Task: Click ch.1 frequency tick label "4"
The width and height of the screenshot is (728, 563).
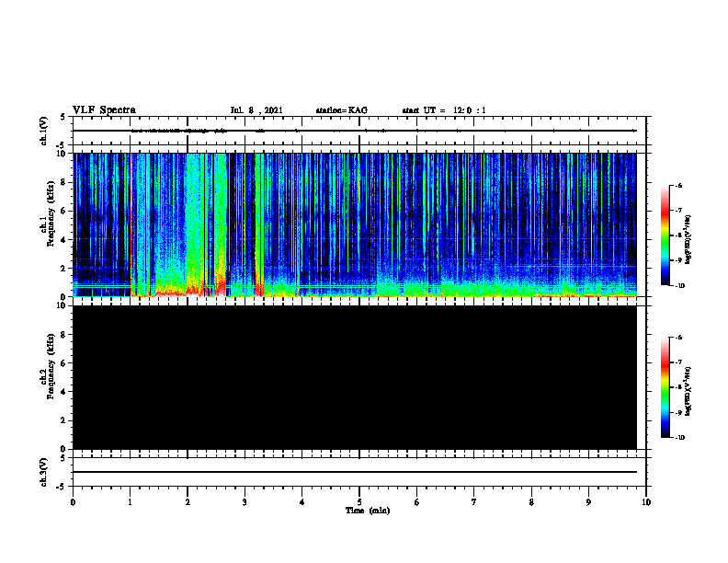Action: [x=64, y=240]
